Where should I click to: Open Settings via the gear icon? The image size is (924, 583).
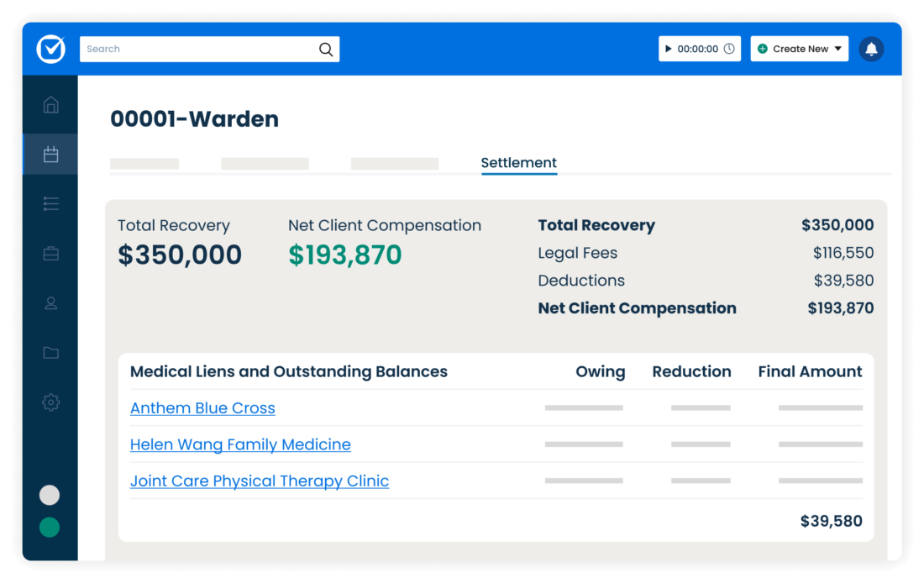(50, 402)
